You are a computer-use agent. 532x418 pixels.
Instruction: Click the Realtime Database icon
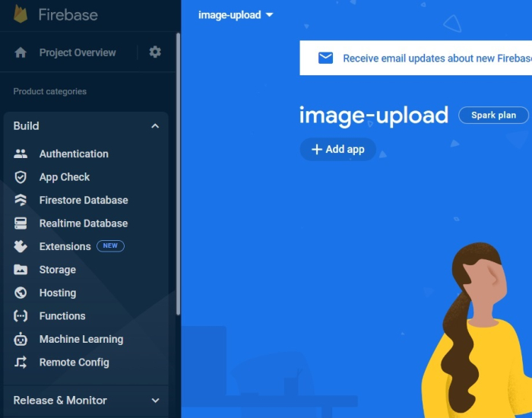(21, 223)
